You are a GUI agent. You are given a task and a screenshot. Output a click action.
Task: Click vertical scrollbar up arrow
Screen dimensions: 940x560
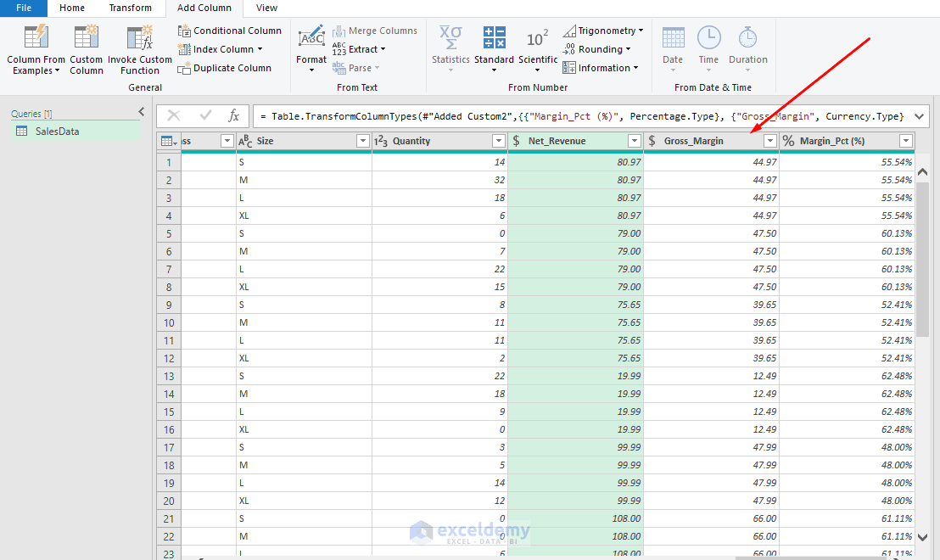pyautogui.click(x=923, y=172)
